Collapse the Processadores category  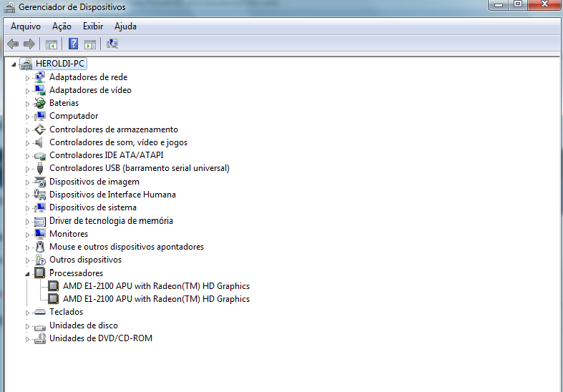[27, 274]
